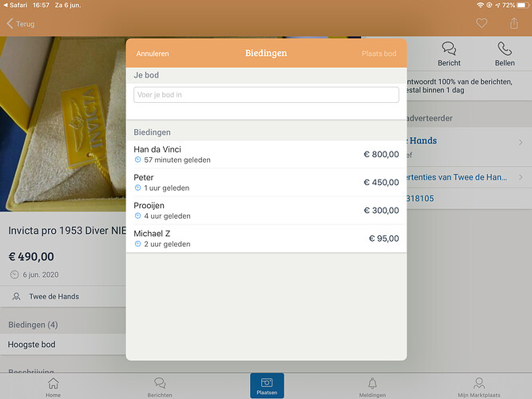
Task: Open the Home tab icon
Action: click(54, 383)
